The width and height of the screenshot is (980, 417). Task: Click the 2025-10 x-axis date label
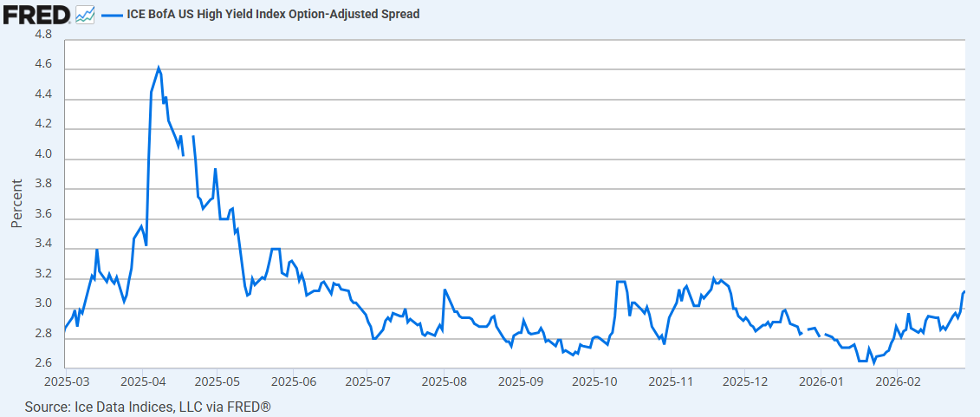[x=594, y=381]
